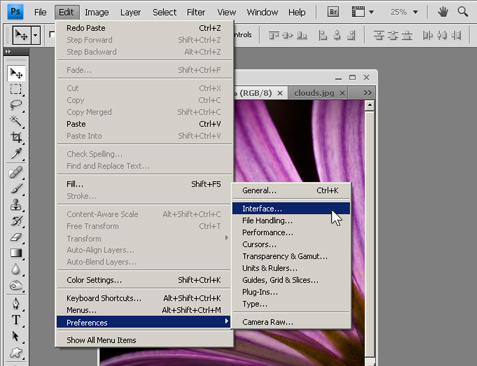Select the Clone Stamp tool
Image resolution: width=477 pixels, height=366 pixels.
(x=16, y=205)
